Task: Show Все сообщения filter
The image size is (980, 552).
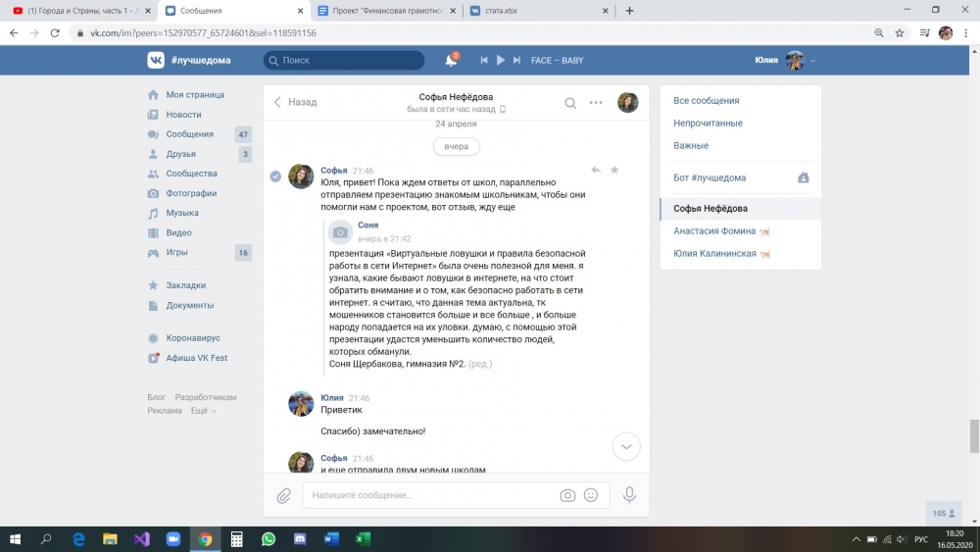Action: click(x=707, y=101)
